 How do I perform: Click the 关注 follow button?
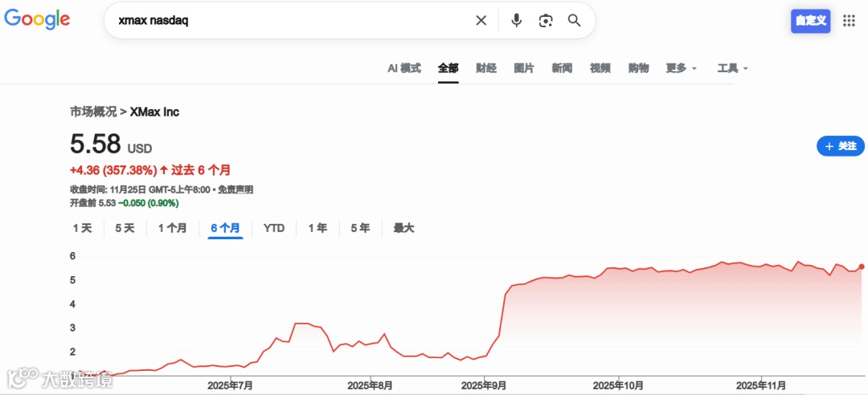pos(841,146)
